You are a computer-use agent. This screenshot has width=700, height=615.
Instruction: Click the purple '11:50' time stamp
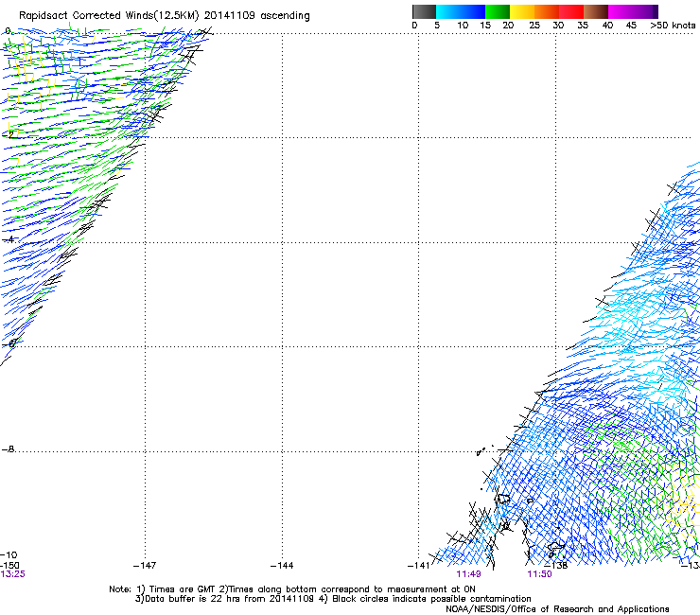pyautogui.click(x=539, y=574)
